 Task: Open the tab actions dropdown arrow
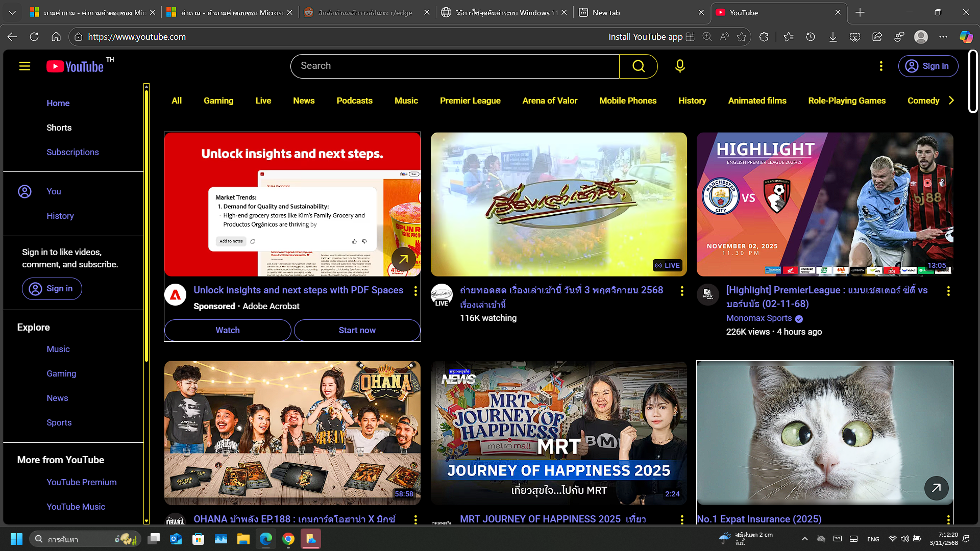(x=12, y=12)
